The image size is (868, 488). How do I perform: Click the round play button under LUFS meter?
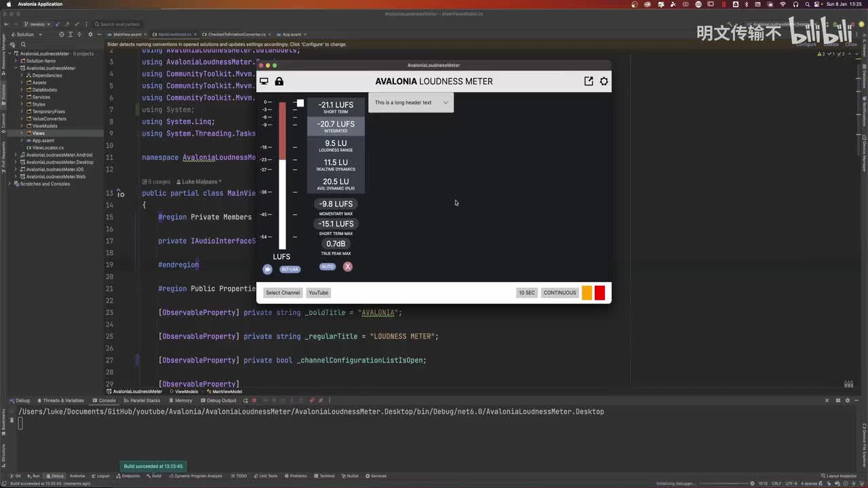(267, 269)
